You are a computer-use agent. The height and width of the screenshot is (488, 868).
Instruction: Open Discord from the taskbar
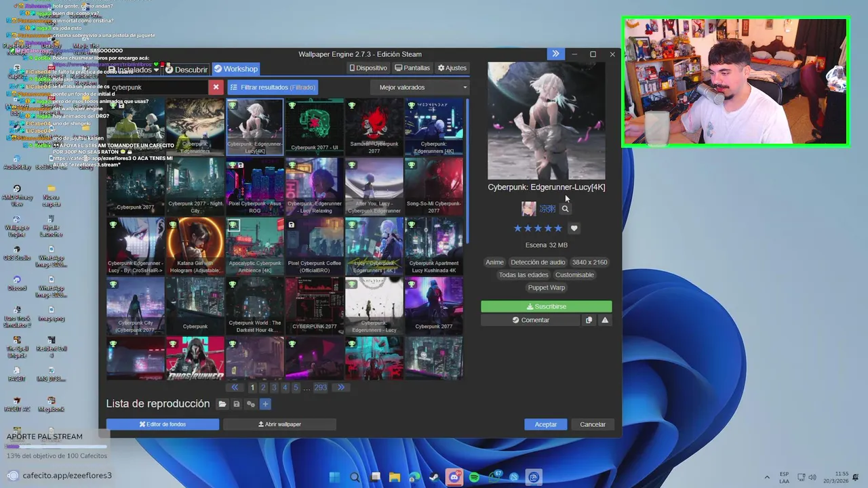(454, 477)
